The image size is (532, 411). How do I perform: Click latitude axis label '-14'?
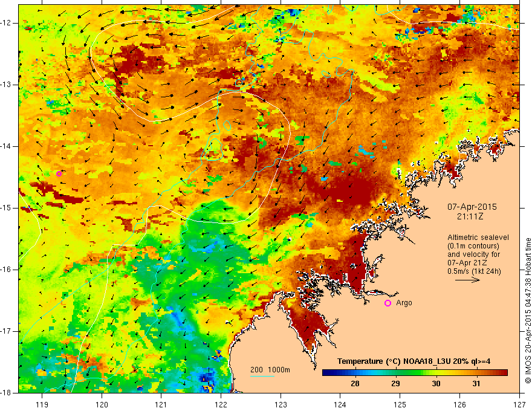pyautogui.click(x=7, y=146)
